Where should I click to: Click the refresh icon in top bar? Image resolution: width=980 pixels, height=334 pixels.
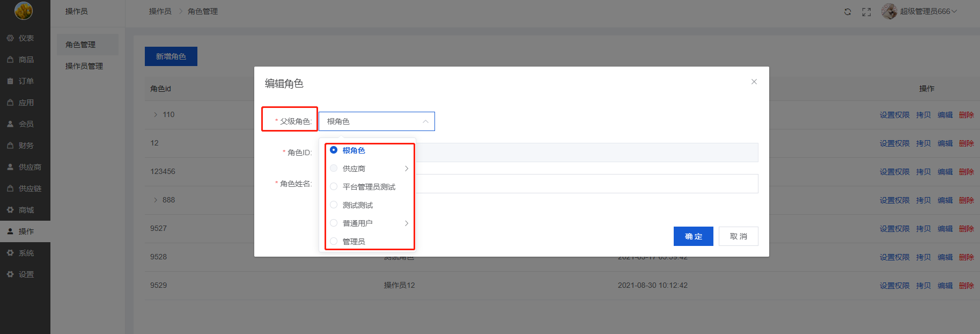click(x=848, y=12)
